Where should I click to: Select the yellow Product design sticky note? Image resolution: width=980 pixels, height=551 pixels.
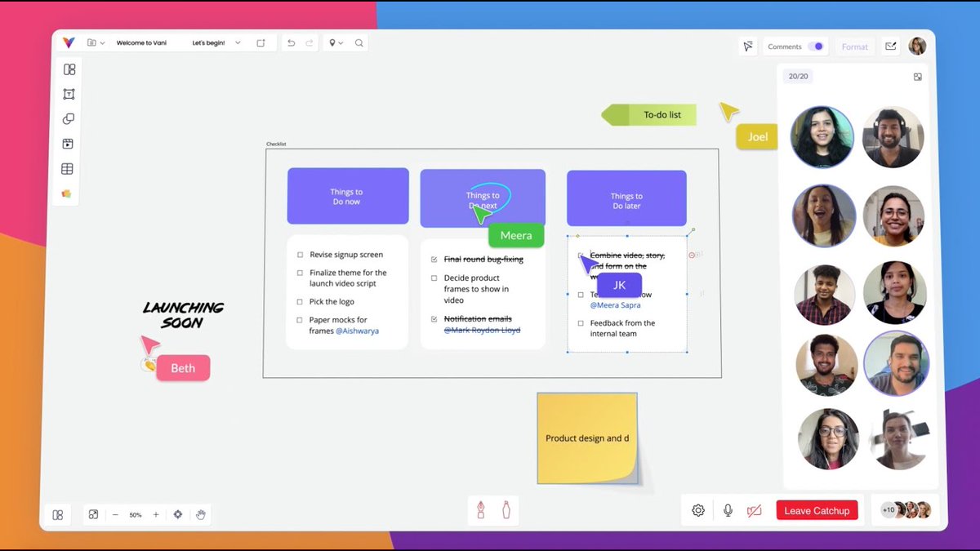[x=586, y=438]
